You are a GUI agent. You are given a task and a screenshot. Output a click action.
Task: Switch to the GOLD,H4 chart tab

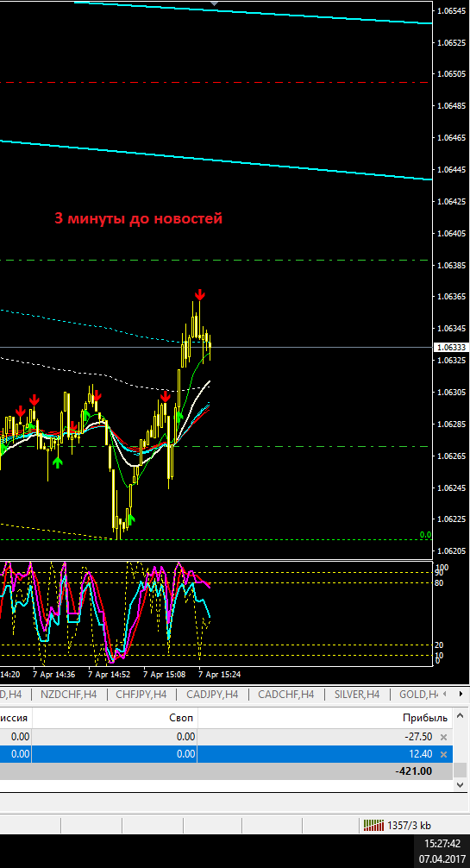point(419,695)
